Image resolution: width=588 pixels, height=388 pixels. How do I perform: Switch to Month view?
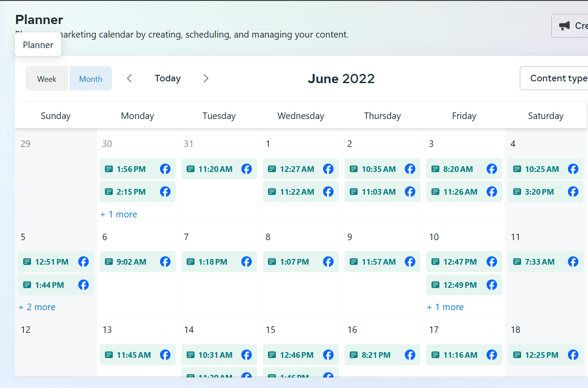[90, 79]
